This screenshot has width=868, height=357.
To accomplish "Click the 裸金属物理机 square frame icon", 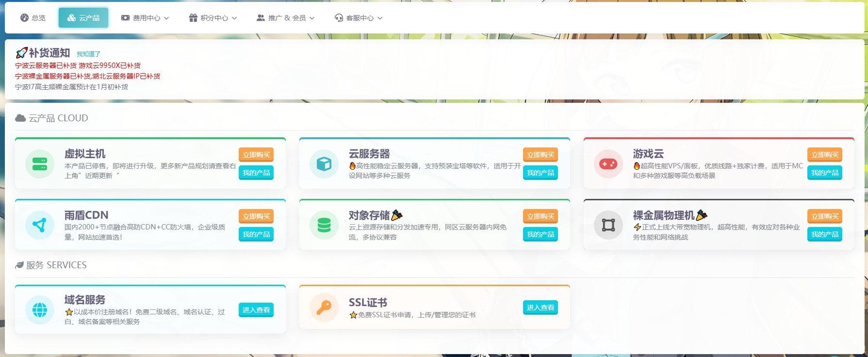I will pyautogui.click(x=608, y=225).
